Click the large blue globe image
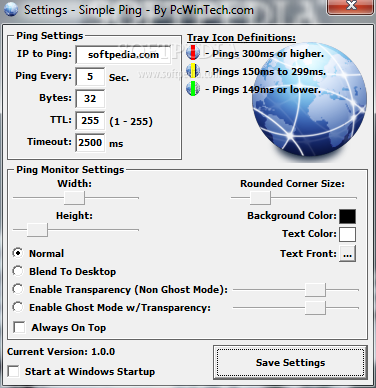Screen dimensions: 376x388 [309, 99]
